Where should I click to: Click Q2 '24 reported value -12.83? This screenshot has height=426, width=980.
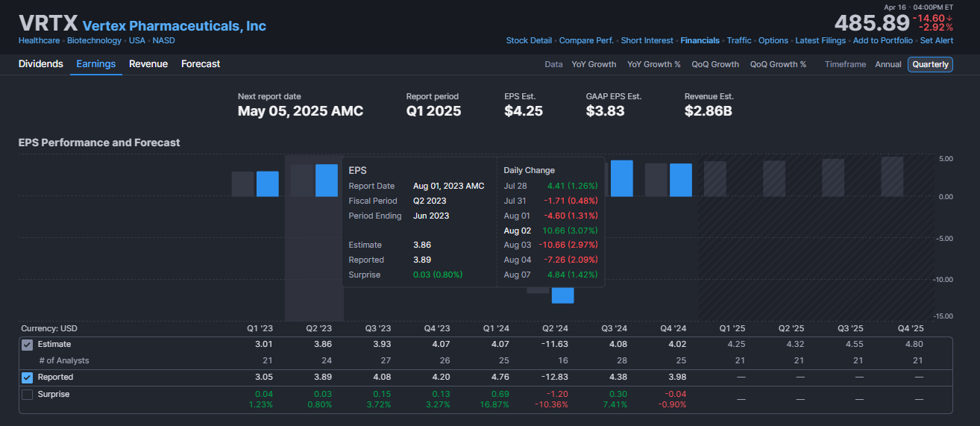[555, 378]
